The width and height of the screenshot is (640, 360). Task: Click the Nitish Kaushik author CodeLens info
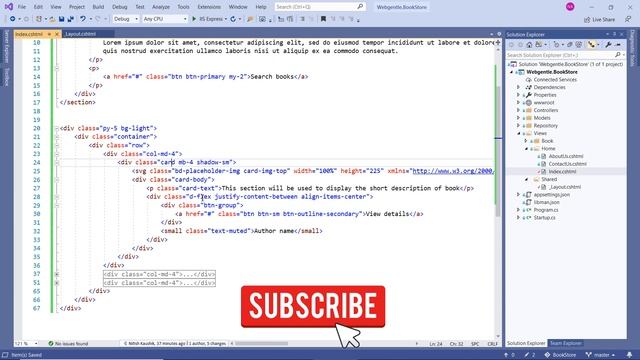pos(175,344)
